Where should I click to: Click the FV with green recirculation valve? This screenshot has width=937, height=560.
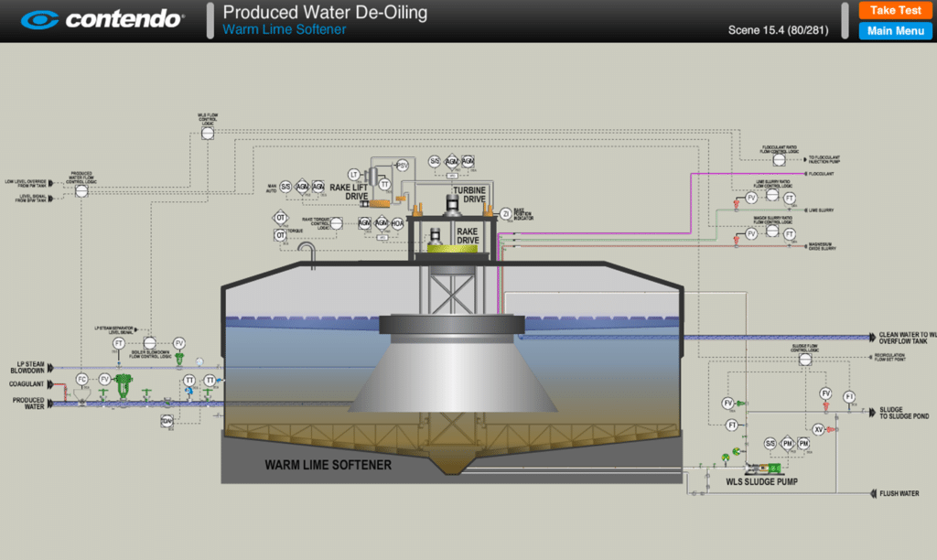pos(727,403)
